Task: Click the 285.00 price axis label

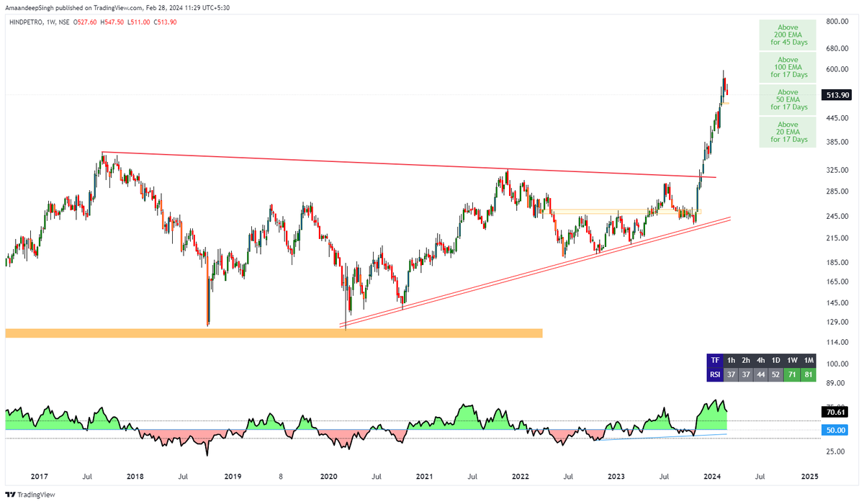Action: tap(837, 192)
